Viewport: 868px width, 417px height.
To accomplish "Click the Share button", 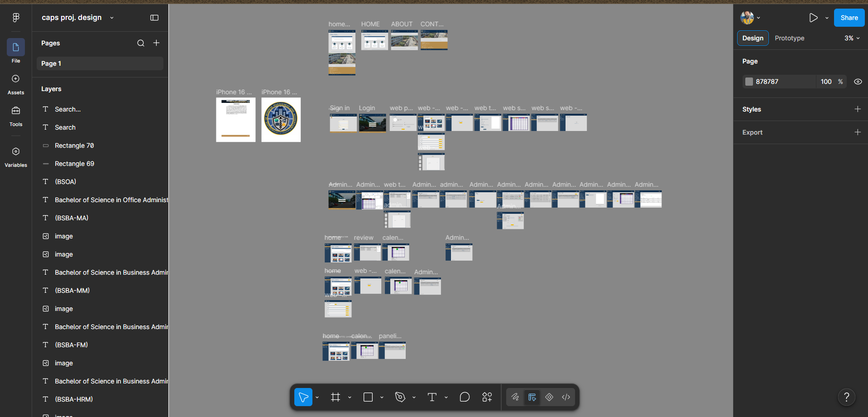I will coord(849,18).
